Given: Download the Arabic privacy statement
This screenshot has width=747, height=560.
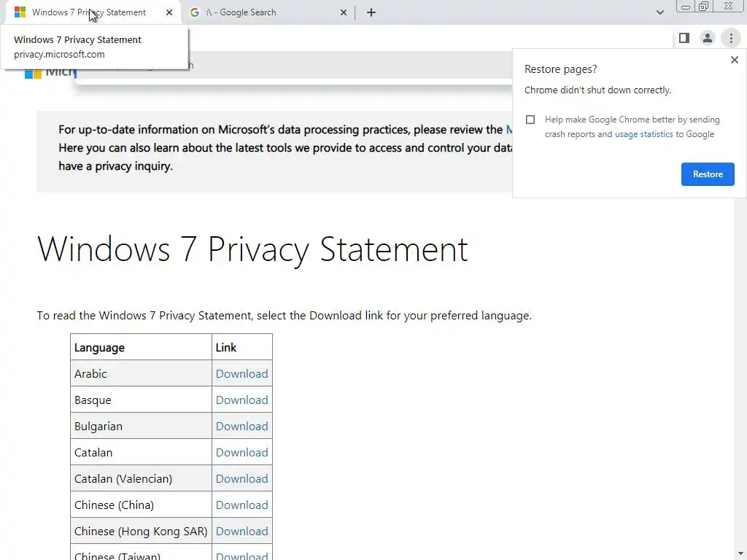Looking at the screenshot, I should coord(241,374).
